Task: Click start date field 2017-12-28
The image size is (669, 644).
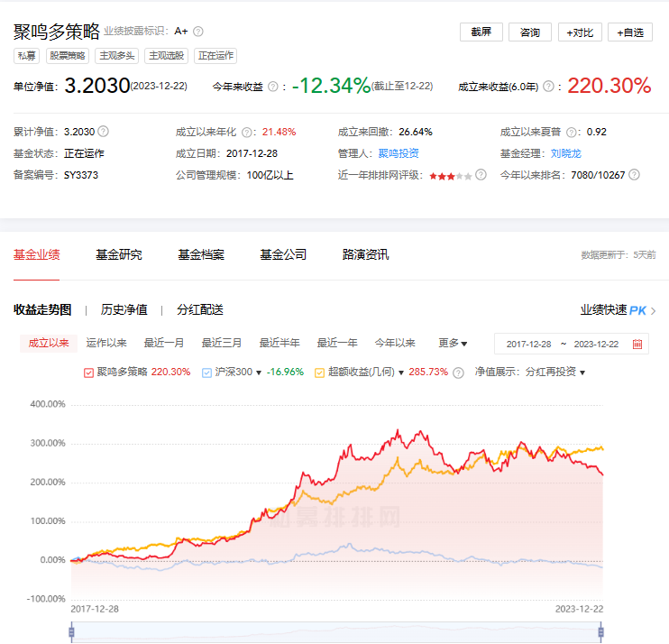Action: (x=528, y=345)
